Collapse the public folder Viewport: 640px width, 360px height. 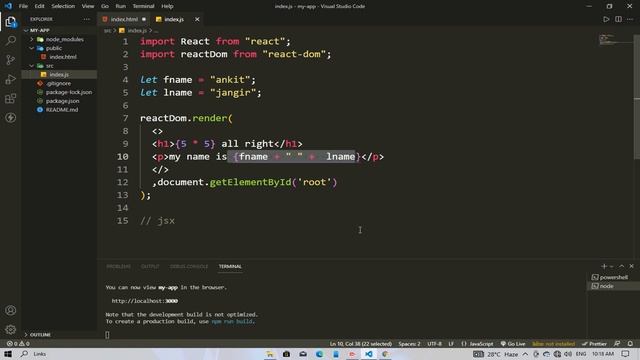click(x=32, y=48)
